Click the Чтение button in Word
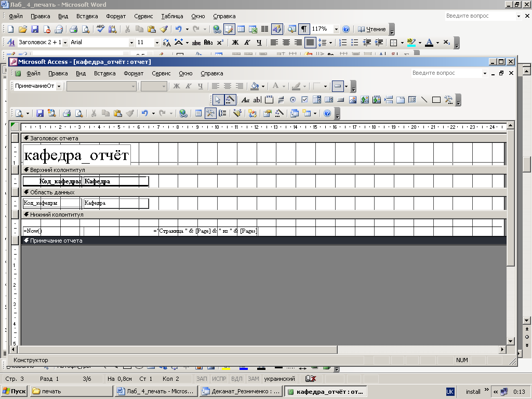This screenshot has width=532, height=399. [x=372, y=29]
